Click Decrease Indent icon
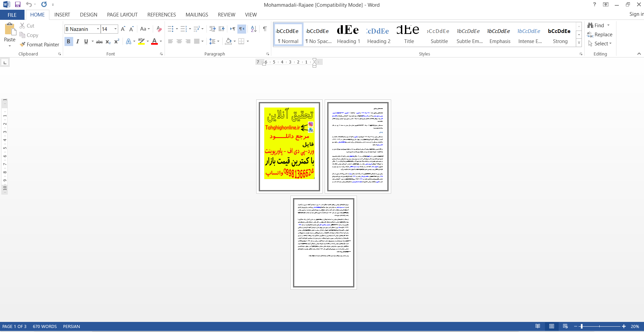The image size is (644, 332). [x=213, y=29]
